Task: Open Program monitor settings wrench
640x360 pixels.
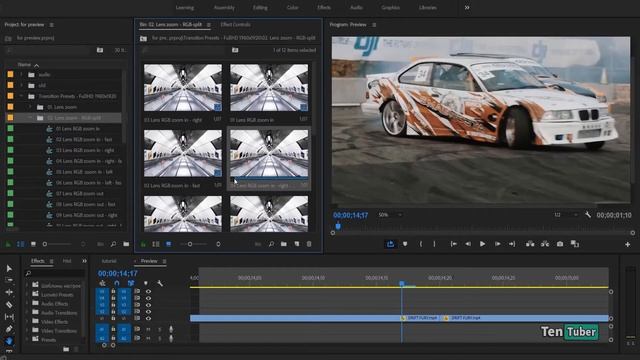Action: [x=588, y=215]
